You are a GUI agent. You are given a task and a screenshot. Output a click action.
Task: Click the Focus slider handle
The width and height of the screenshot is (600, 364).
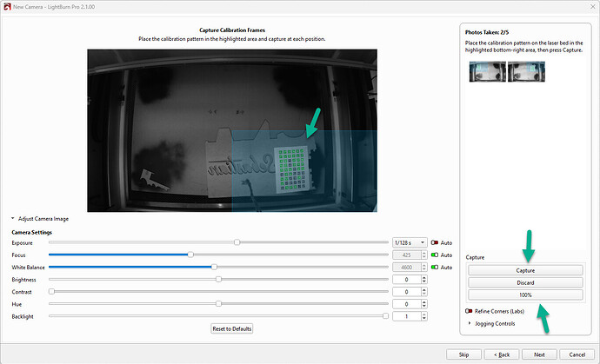pos(190,255)
